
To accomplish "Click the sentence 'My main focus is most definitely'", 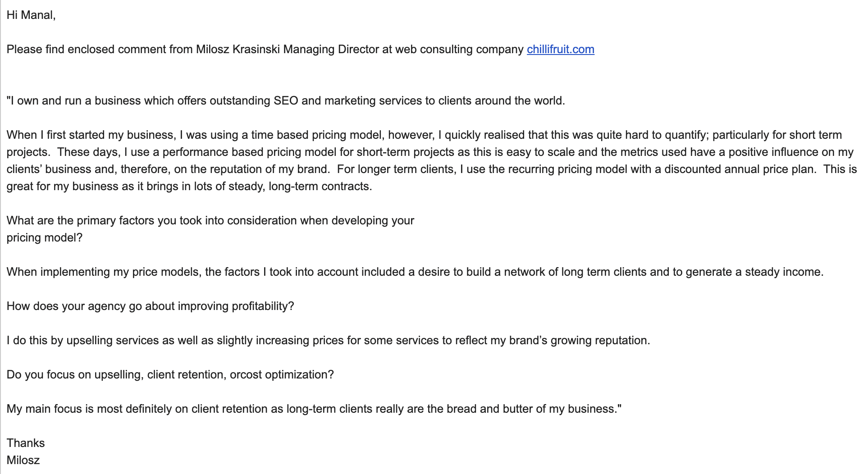I will tap(314, 409).
